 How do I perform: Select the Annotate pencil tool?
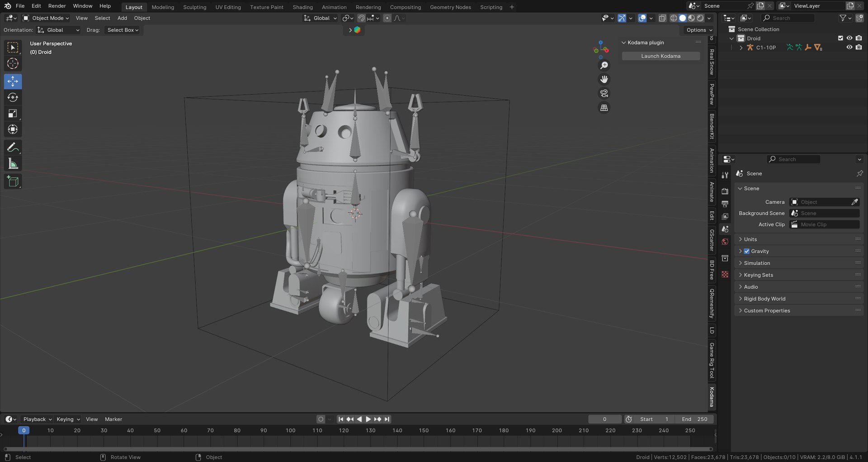coord(13,148)
